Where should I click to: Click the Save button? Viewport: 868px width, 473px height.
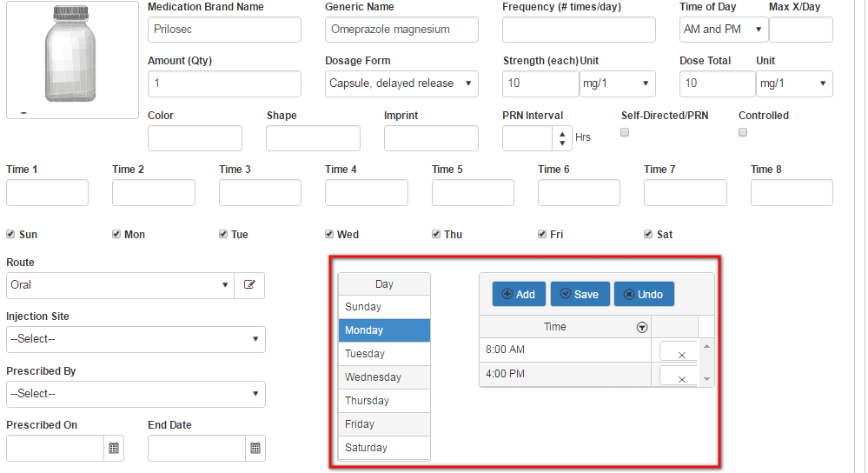(x=580, y=294)
